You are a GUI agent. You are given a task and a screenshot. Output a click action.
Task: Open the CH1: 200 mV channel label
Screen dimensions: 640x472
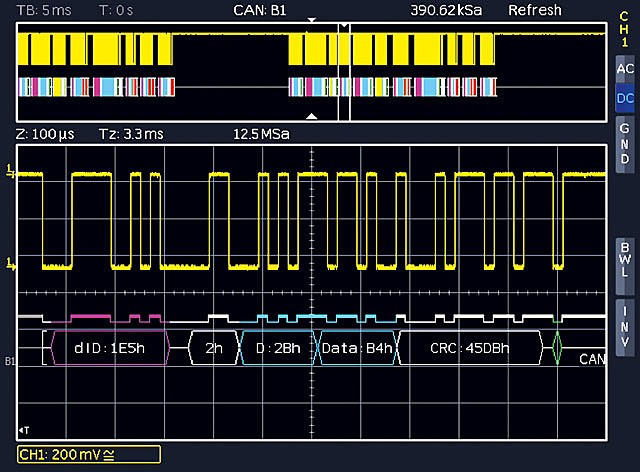pos(88,455)
